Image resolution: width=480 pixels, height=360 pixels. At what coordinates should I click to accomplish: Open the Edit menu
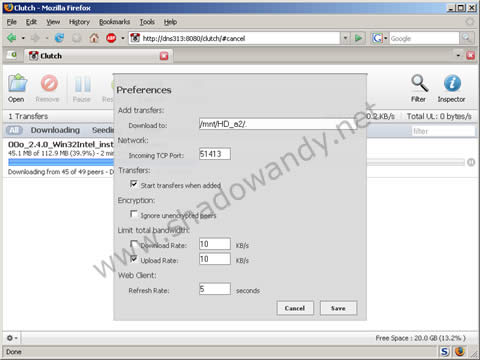(31, 22)
